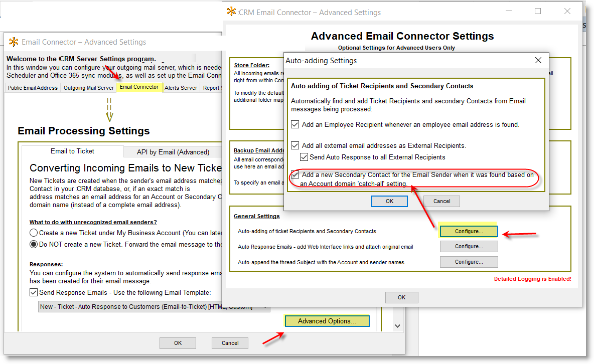The height and width of the screenshot is (364, 594).
Task: Configure Auto-adding of ticket Recipients setting
Action: [469, 231]
